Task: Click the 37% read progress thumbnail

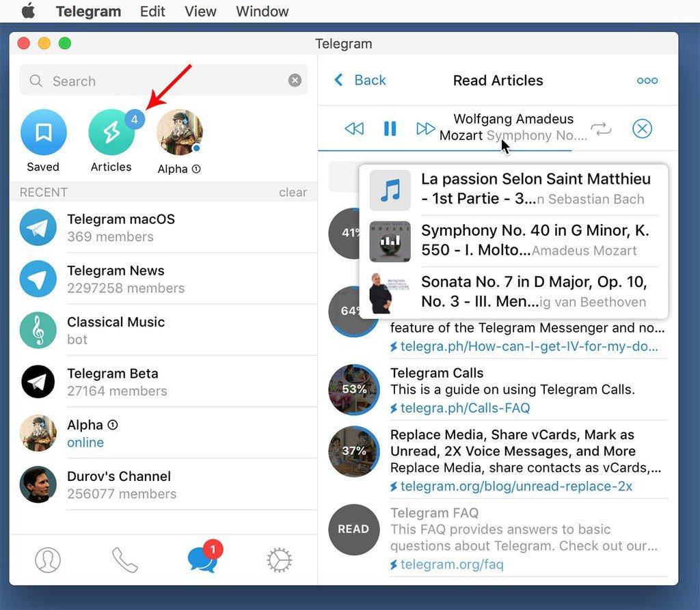Action: pyautogui.click(x=354, y=451)
